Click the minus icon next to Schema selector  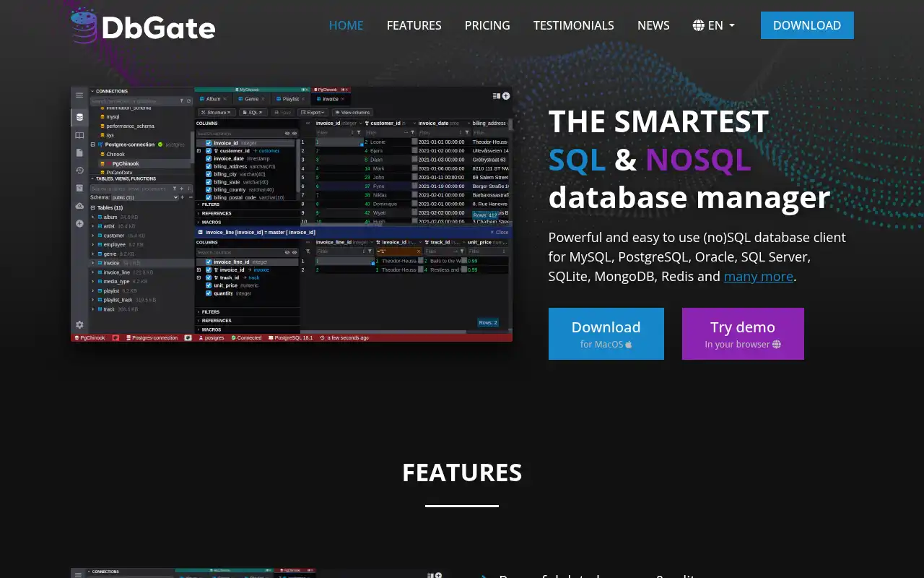tap(190, 197)
